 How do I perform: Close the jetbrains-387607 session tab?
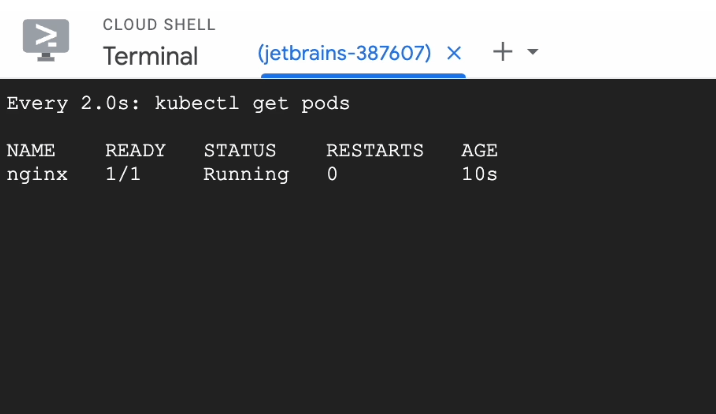click(454, 53)
